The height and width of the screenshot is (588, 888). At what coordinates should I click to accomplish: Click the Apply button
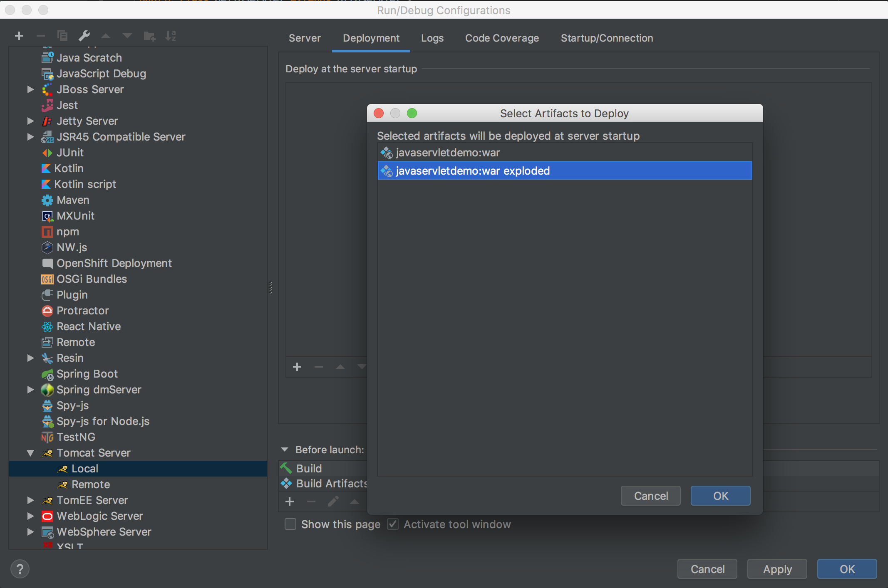click(777, 569)
